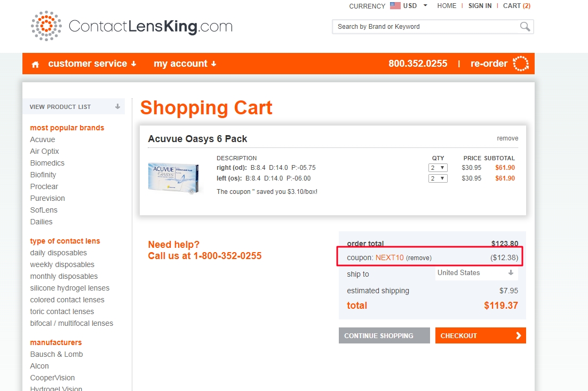This screenshot has height=391, width=588.
Task: Open the Biofinity brand link
Action: 43,175
